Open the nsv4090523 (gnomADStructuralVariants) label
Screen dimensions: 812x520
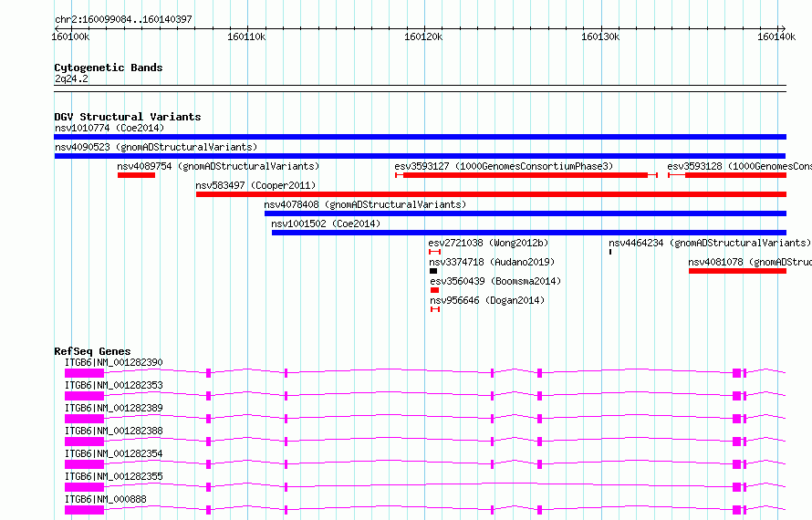point(156,147)
